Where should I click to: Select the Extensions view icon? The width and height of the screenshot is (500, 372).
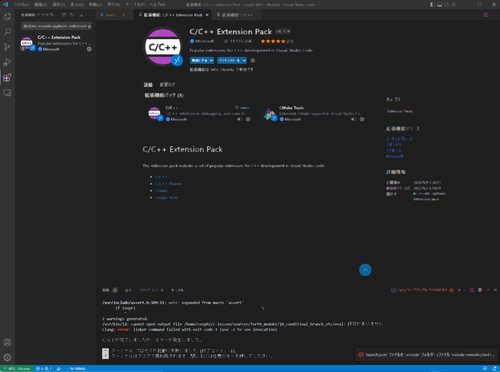point(7,78)
